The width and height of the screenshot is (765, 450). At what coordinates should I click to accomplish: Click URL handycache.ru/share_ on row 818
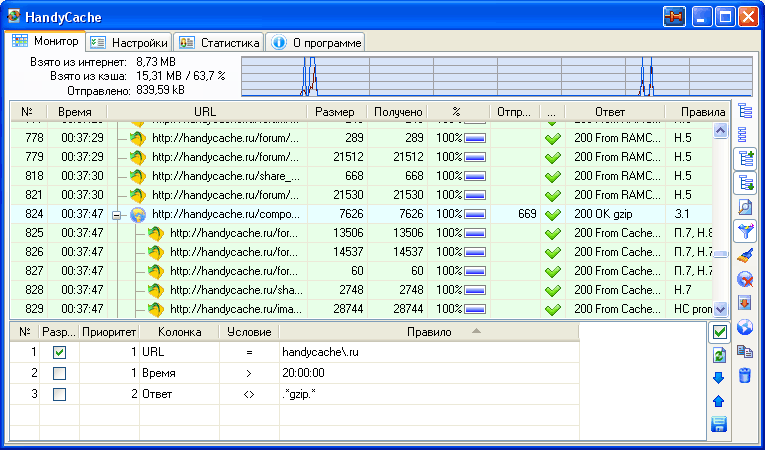(226, 176)
